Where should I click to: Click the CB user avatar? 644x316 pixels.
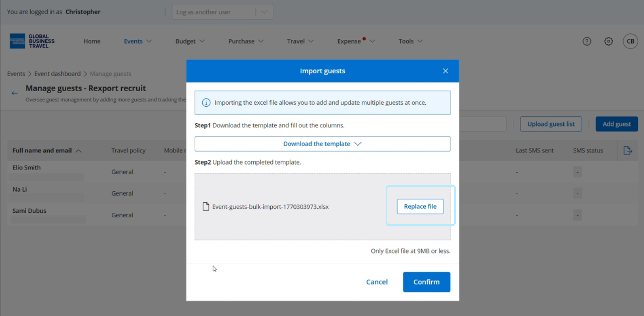click(630, 41)
